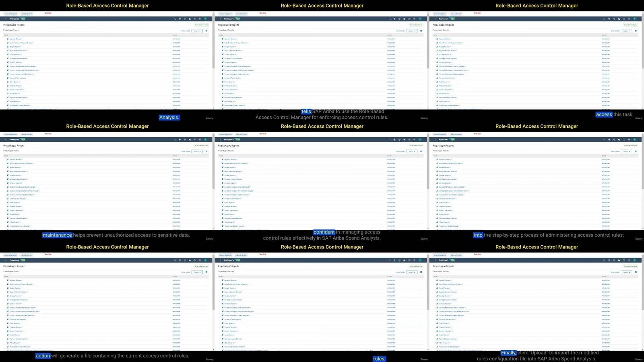Click search icon in 'confident in managing' frame
Viewport: 644px width, 362px height.
click(x=390, y=140)
